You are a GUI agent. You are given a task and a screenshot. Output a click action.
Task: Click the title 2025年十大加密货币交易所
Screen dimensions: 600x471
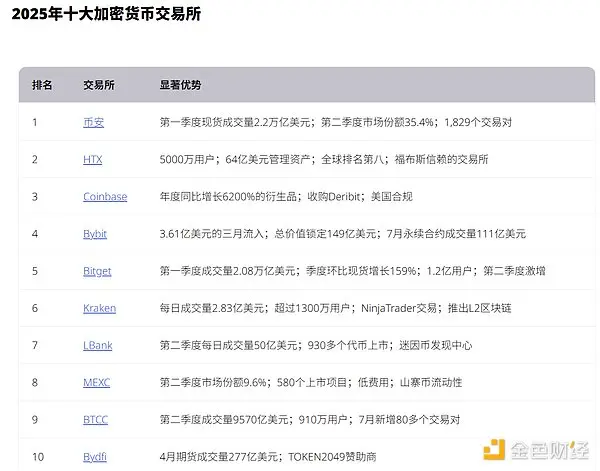(x=106, y=14)
